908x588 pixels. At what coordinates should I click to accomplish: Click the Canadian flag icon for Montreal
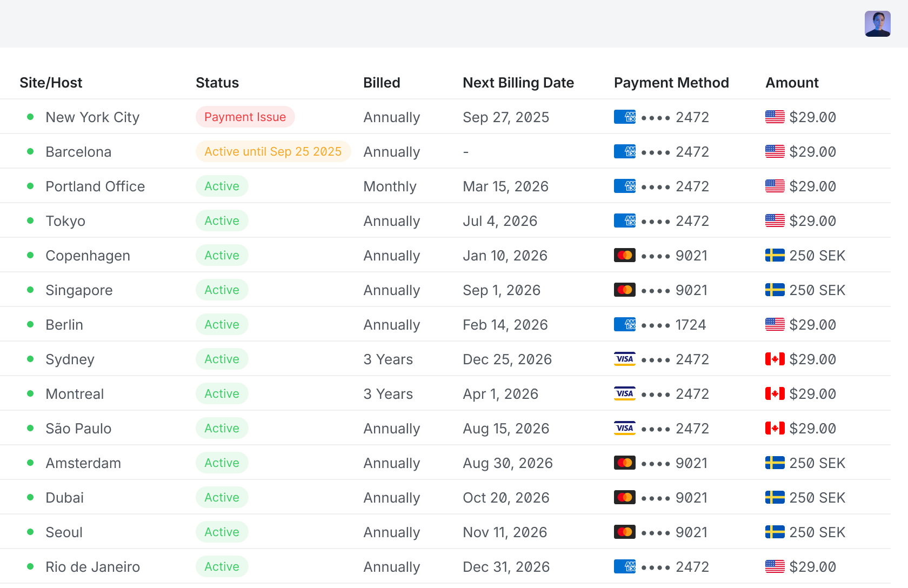tap(775, 393)
